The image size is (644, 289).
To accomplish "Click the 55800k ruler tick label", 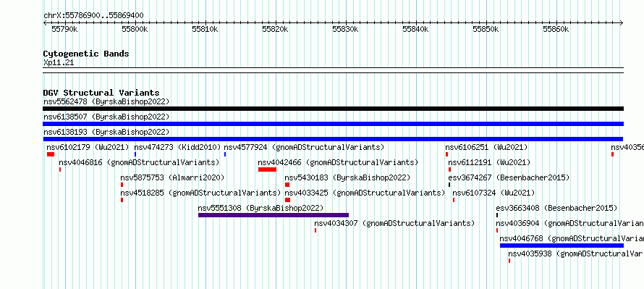I will (135, 29).
